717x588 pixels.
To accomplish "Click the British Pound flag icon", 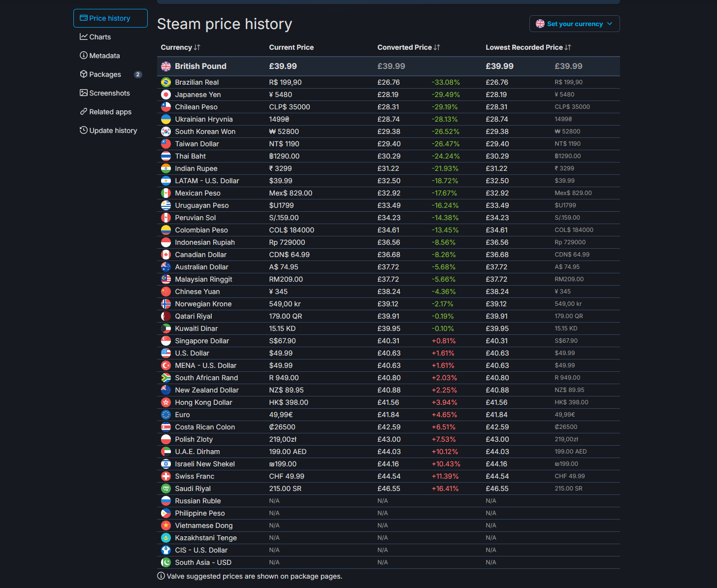I will point(166,66).
